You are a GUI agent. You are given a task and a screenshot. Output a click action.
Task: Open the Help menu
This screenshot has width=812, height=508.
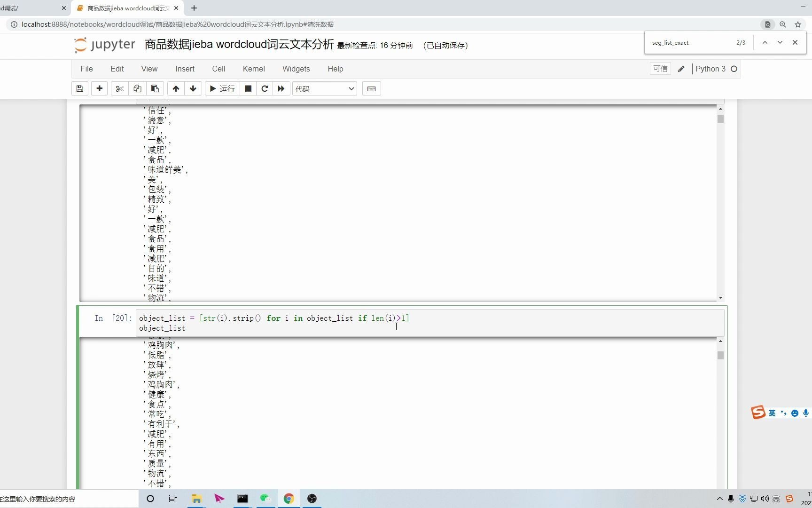click(336, 69)
